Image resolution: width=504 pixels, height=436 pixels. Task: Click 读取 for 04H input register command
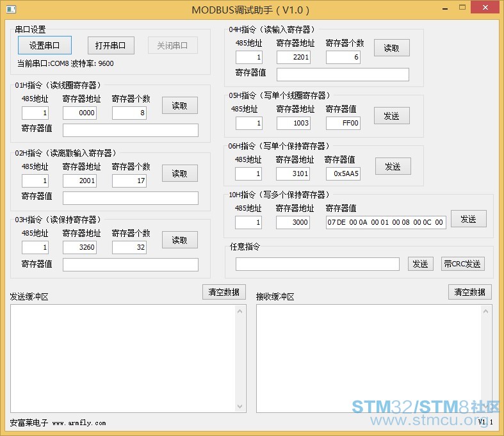point(391,48)
